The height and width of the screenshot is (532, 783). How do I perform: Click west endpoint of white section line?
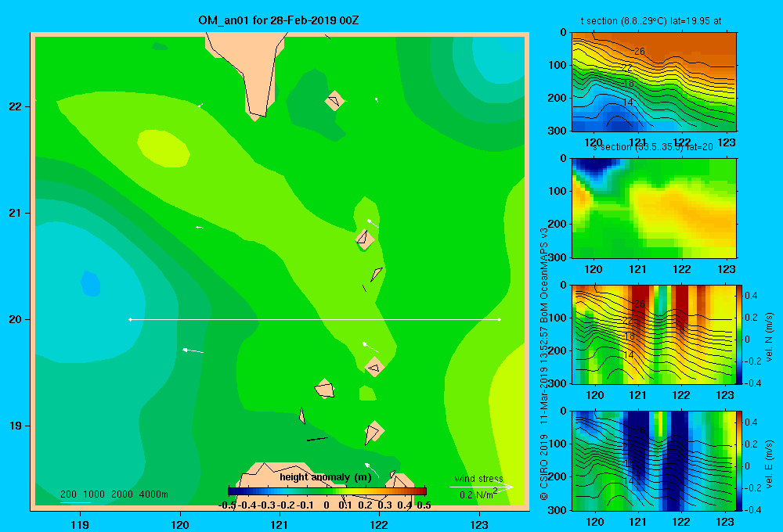130,319
